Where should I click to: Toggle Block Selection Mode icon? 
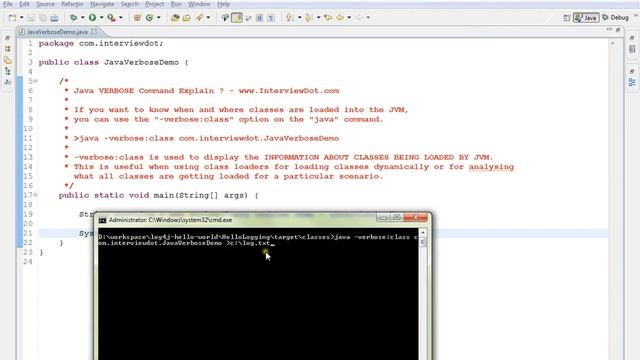(x=260, y=18)
